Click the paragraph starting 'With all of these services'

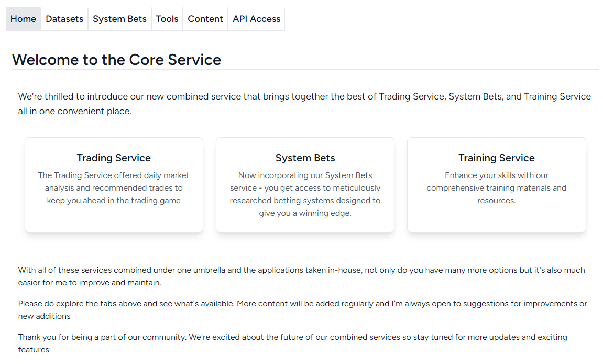301,277
